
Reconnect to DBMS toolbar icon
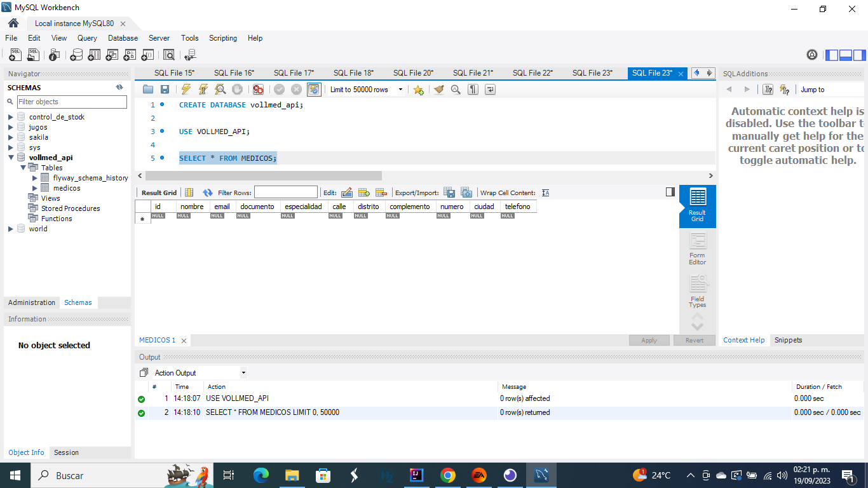190,55
